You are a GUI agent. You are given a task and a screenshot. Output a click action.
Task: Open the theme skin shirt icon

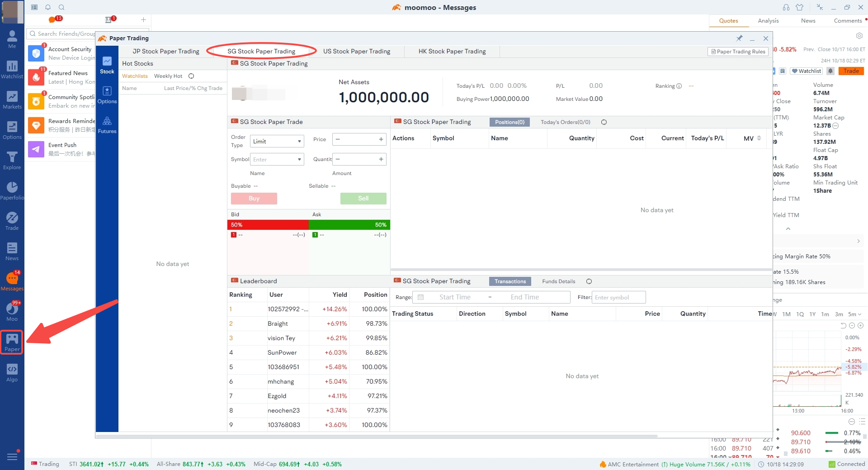pos(800,7)
